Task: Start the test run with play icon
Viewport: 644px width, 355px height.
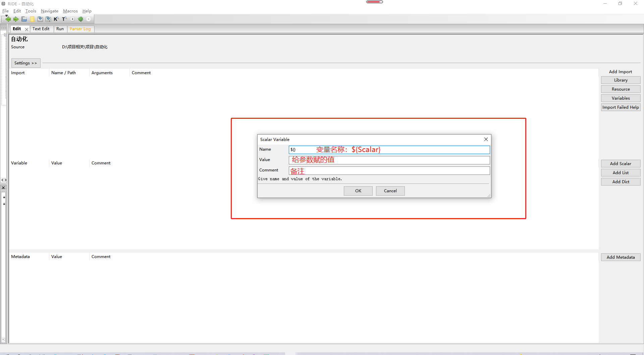Action: (x=72, y=19)
